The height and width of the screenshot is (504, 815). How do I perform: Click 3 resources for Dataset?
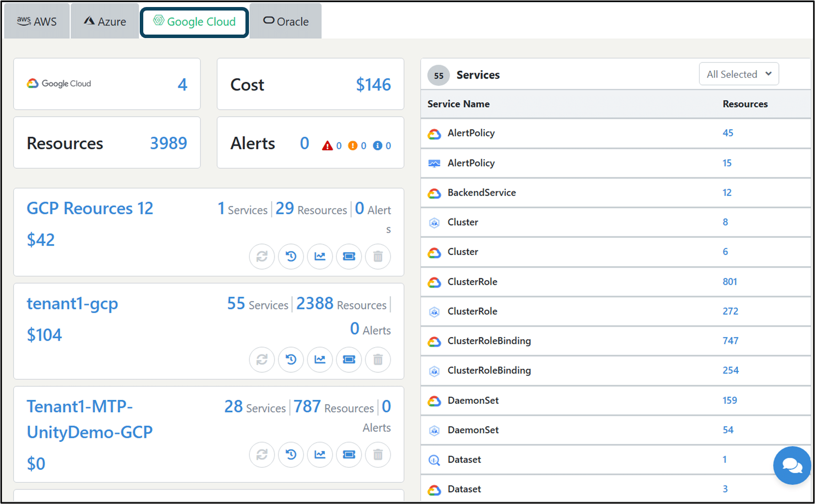pos(725,489)
